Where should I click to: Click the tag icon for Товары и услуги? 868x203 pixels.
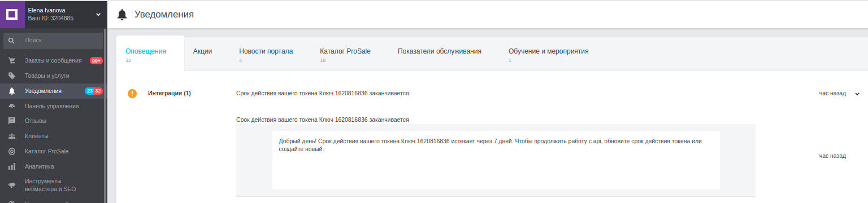pos(12,76)
